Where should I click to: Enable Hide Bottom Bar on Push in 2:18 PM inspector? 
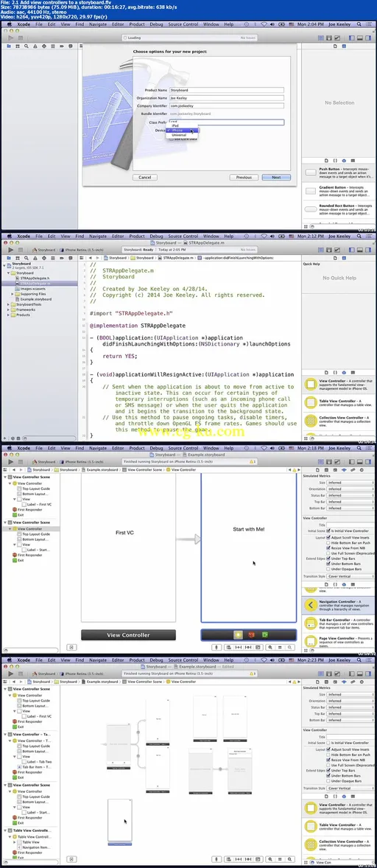[329, 543]
